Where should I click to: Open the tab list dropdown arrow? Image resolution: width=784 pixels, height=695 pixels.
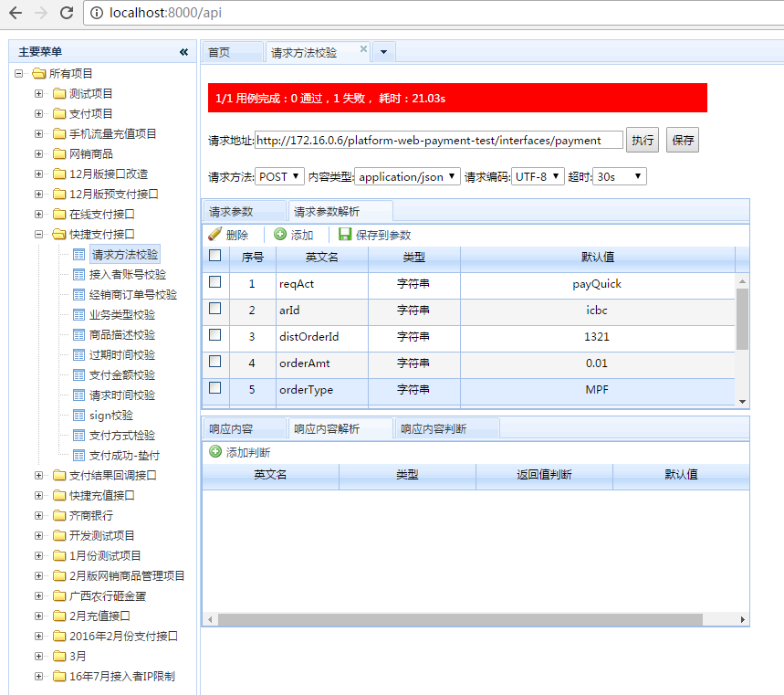(383, 52)
